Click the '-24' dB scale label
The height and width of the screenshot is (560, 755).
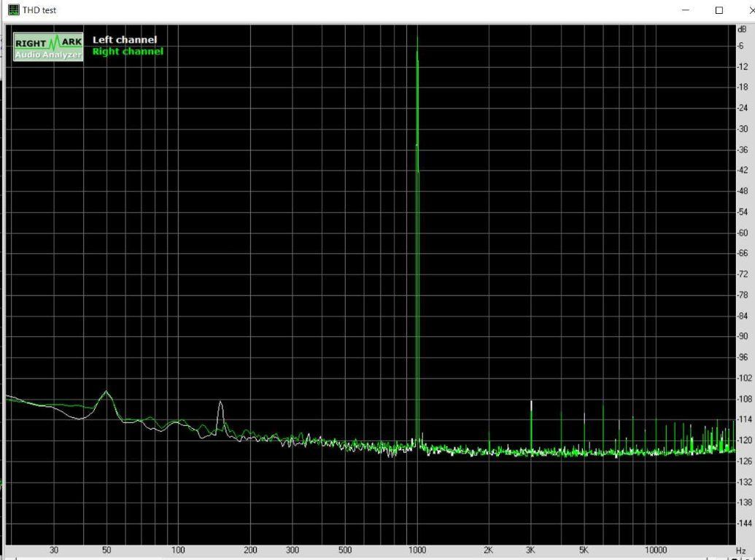742,108
